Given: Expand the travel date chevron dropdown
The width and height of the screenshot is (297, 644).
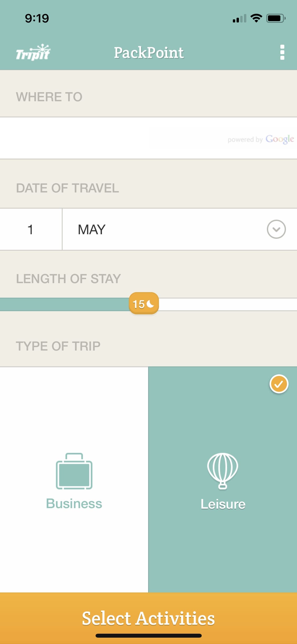Looking at the screenshot, I should [x=276, y=229].
